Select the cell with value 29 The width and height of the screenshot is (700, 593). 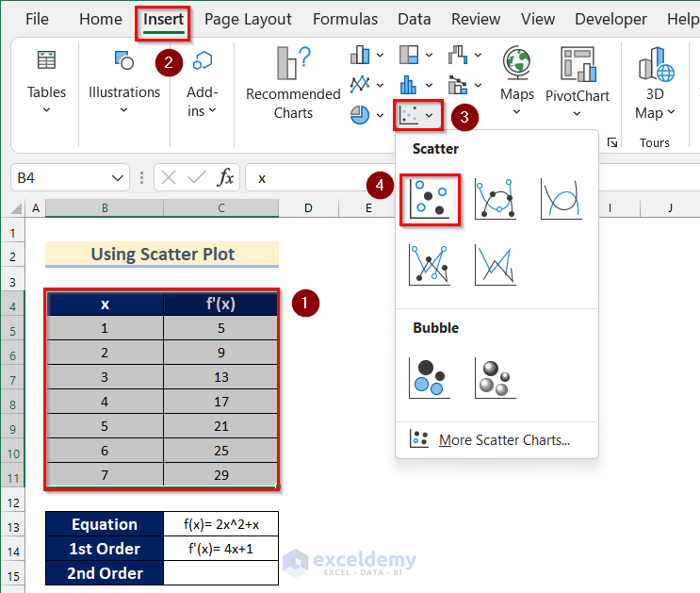click(x=220, y=474)
